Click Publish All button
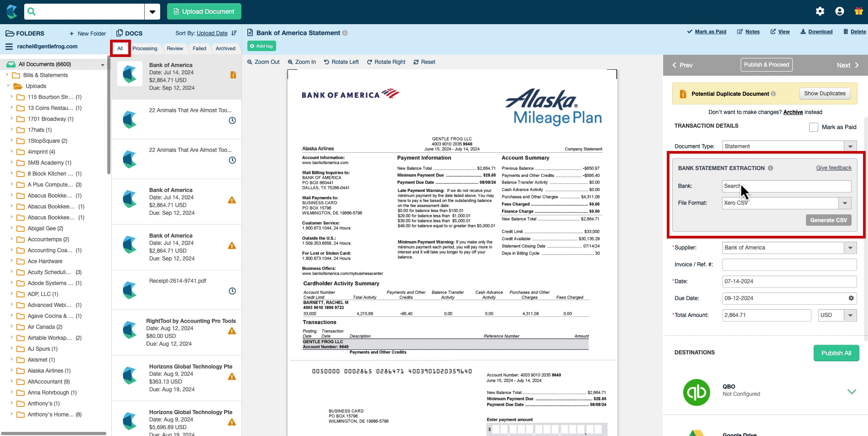Screen dimensions: 868x436 [x=836, y=353]
